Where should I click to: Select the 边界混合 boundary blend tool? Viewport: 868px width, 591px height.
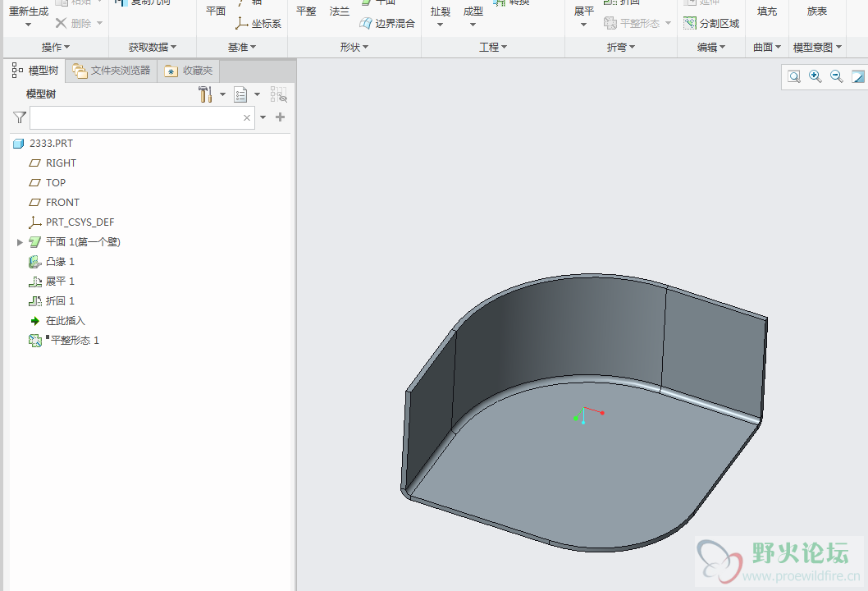click(387, 23)
